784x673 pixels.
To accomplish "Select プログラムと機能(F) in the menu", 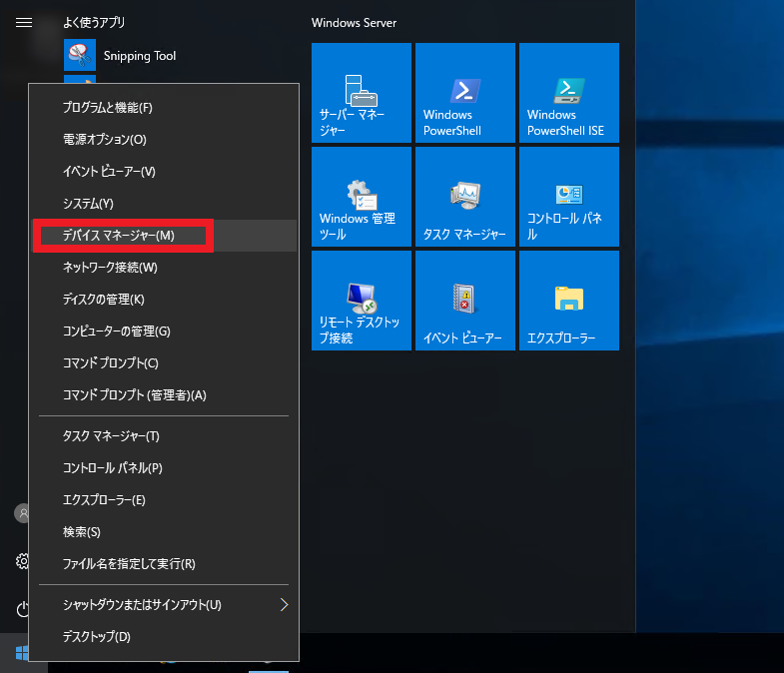I will [164, 108].
